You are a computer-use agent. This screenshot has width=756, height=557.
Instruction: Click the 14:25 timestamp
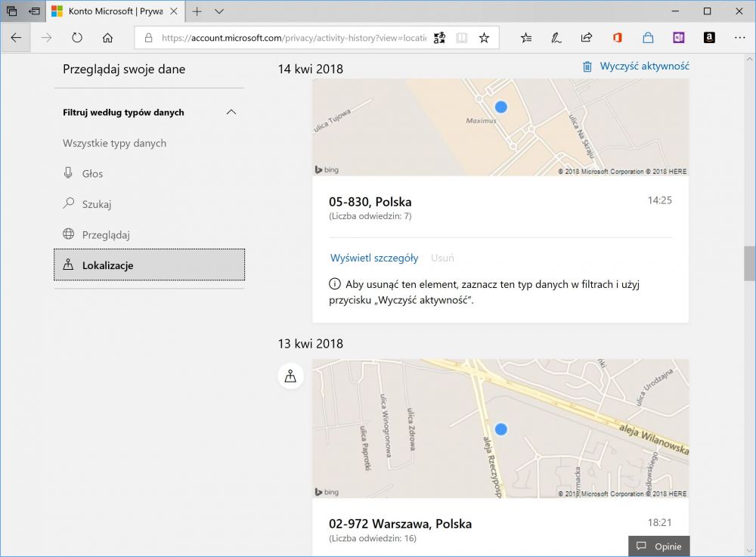coord(659,200)
